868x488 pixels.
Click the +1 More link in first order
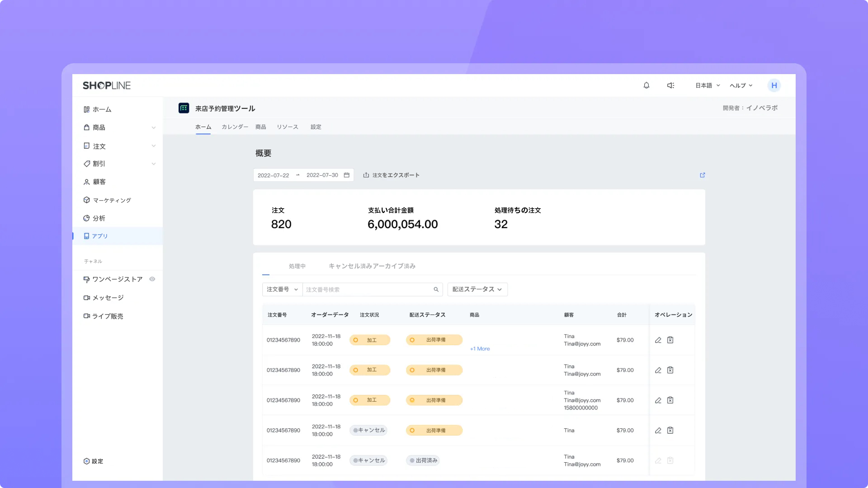click(480, 349)
